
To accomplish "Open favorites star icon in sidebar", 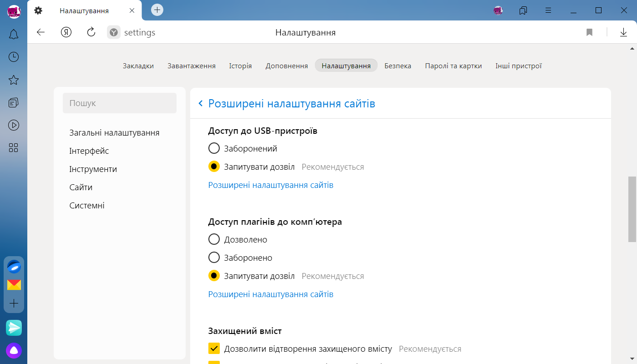I will (x=14, y=80).
